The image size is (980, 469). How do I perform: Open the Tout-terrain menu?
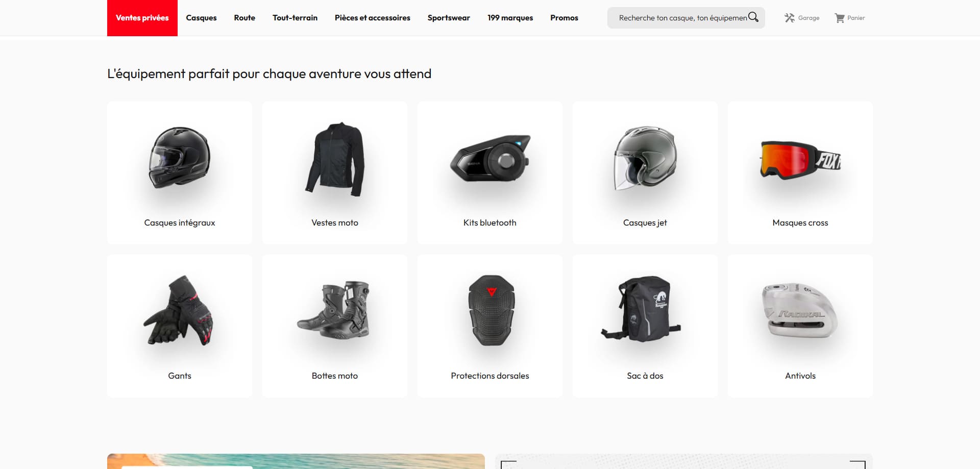[x=295, y=18]
